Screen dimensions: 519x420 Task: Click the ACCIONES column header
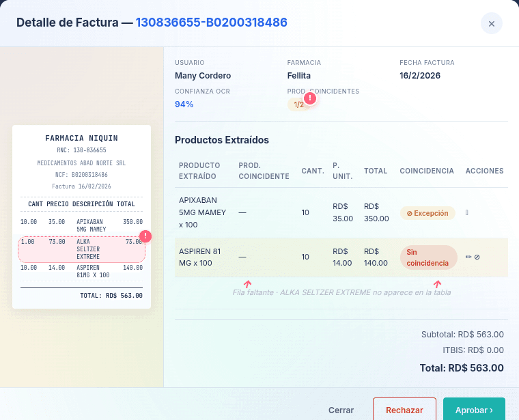[x=484, y=171]
